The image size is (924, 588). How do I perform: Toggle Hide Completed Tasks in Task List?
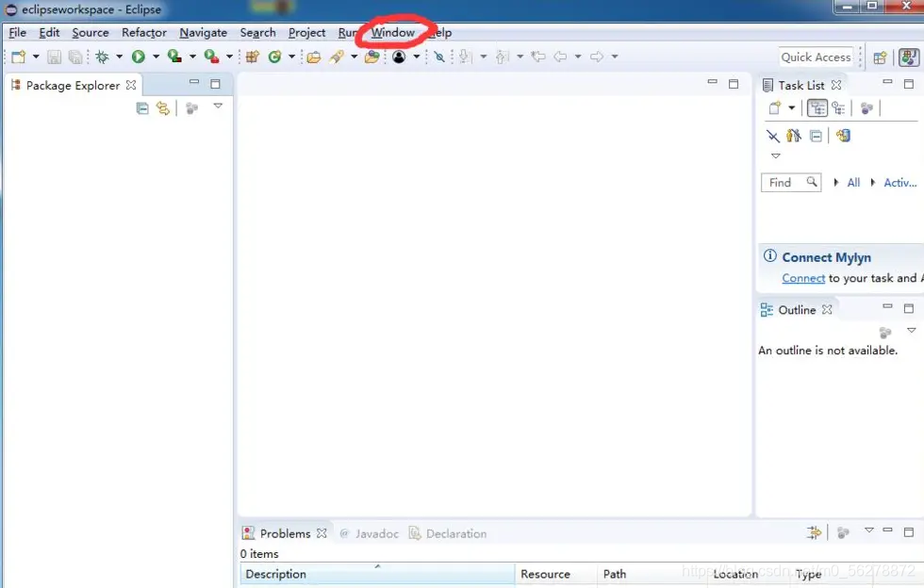pyautogui.click(x=772, y=136)
